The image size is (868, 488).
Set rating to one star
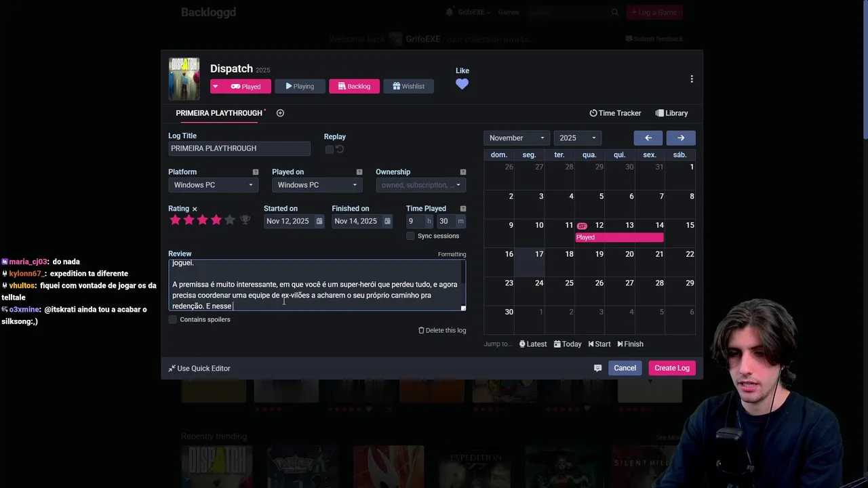175,220
